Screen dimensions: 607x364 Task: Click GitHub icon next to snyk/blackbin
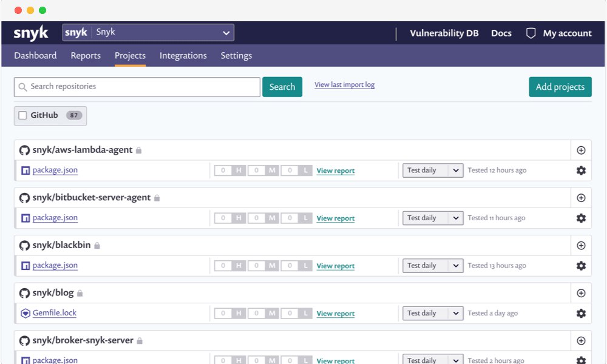24,245
